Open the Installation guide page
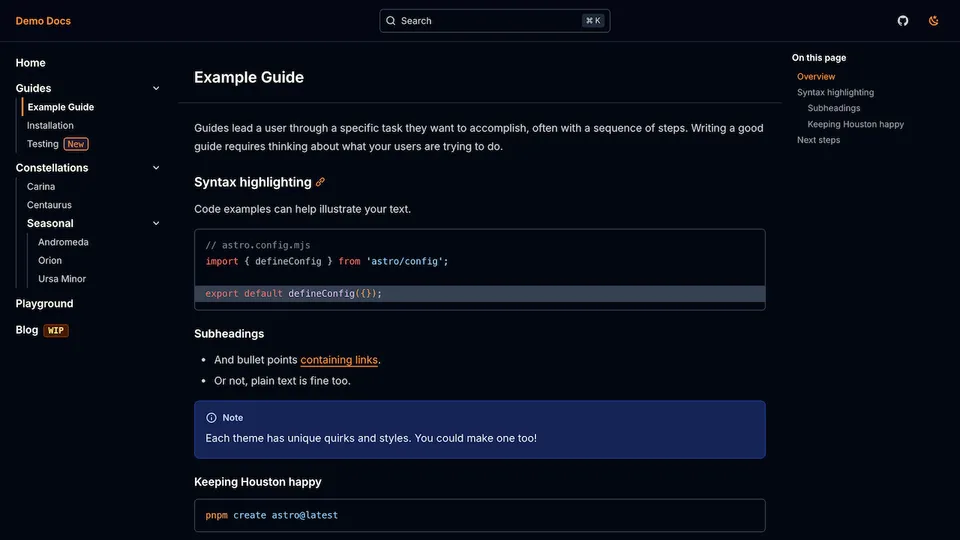 50,126
